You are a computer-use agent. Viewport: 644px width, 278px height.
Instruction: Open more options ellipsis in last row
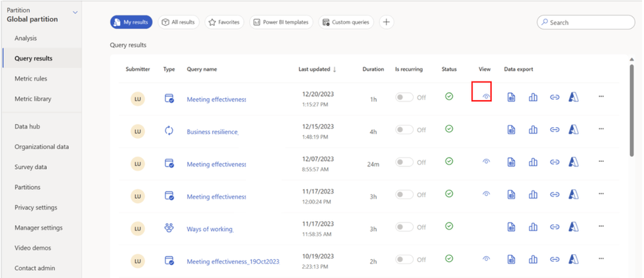601,259
